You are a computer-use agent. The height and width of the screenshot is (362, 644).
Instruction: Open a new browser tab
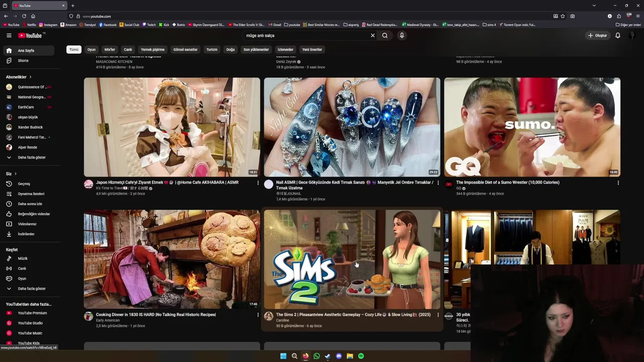tap(72, 6)
